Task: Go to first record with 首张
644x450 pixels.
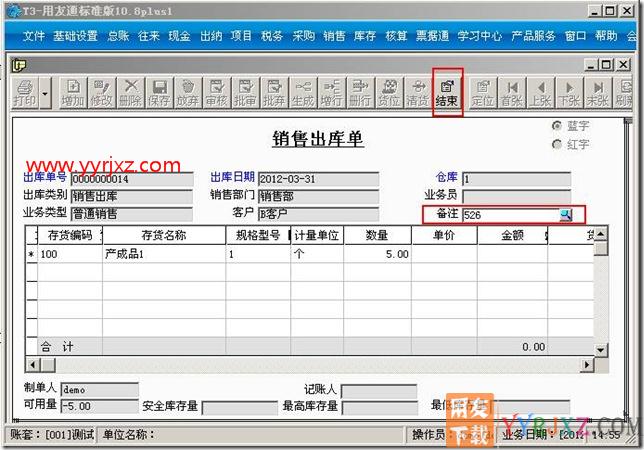Action: [x=512, y=93]
